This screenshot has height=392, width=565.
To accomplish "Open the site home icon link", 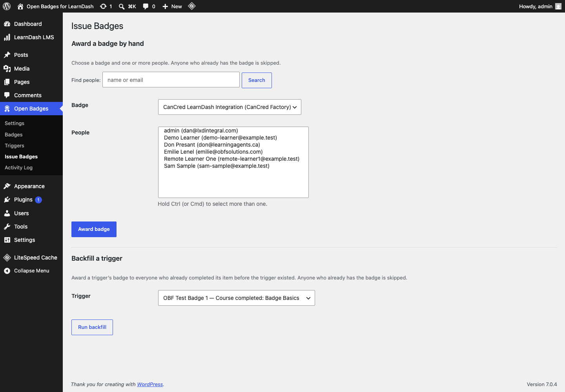I will 20,6.
